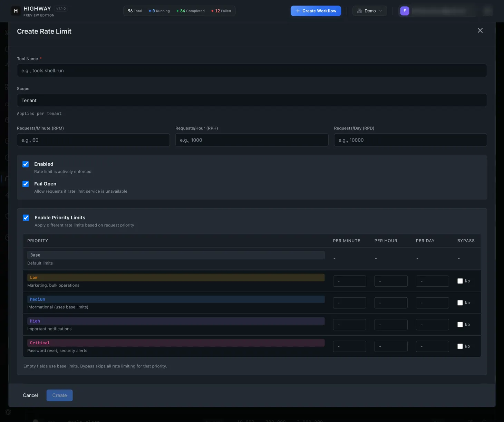Click the 84 Completed status counter

pyautogui.click(x=191, y=11)
